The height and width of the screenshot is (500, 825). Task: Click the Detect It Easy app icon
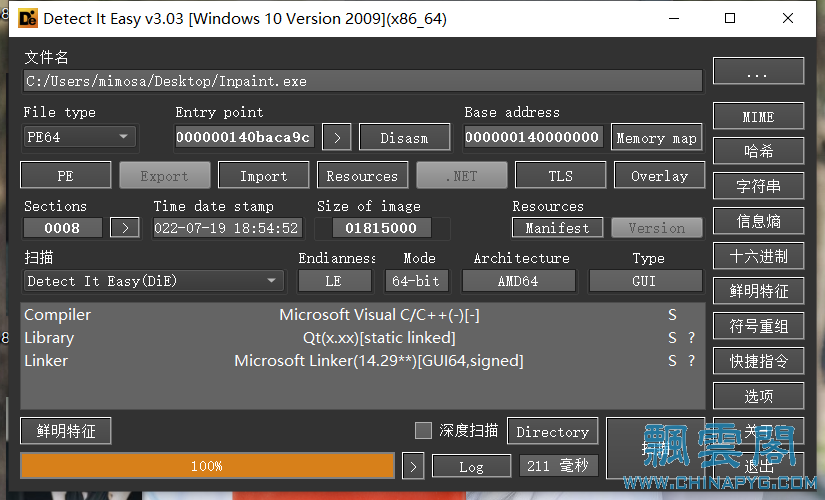(x=28, y=18)
